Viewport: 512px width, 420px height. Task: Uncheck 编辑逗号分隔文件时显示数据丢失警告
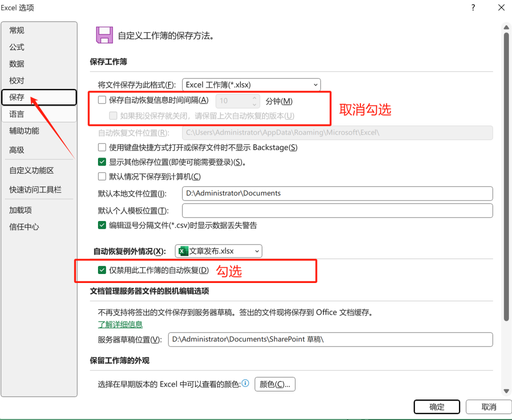coord(102,225)
